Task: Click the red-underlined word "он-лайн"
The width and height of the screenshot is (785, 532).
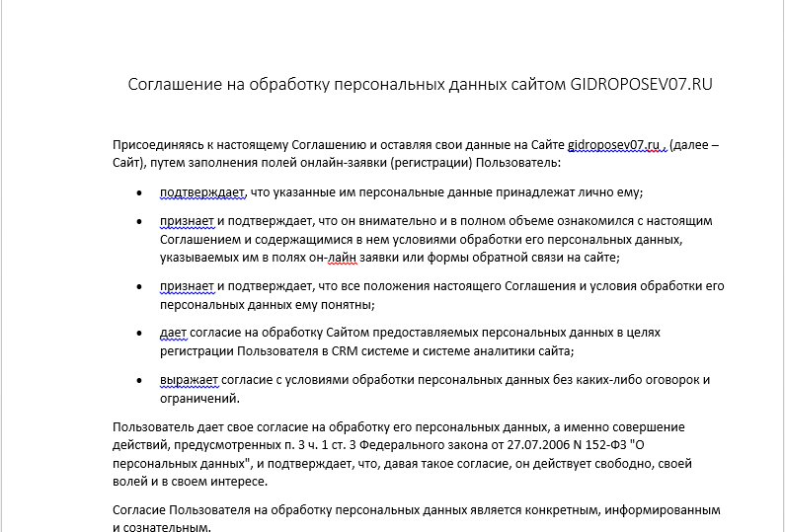Action: click(333, 258)
